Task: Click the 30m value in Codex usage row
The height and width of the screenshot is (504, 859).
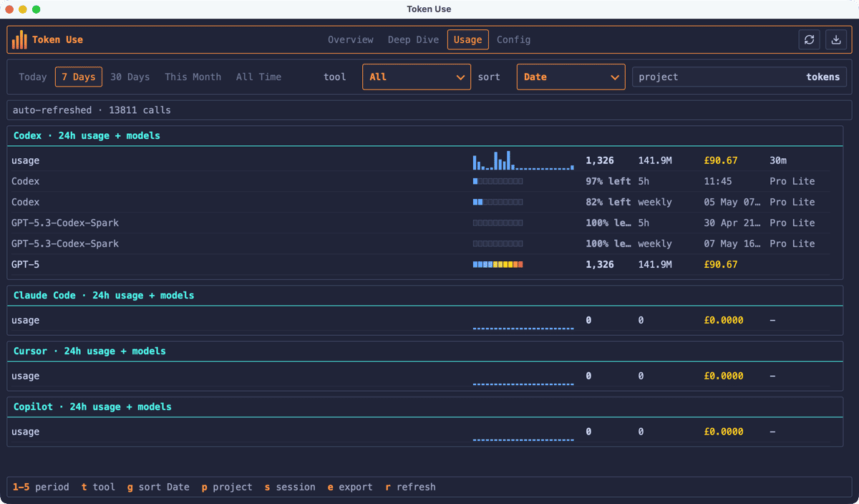Action: click(x=778, y=160)
